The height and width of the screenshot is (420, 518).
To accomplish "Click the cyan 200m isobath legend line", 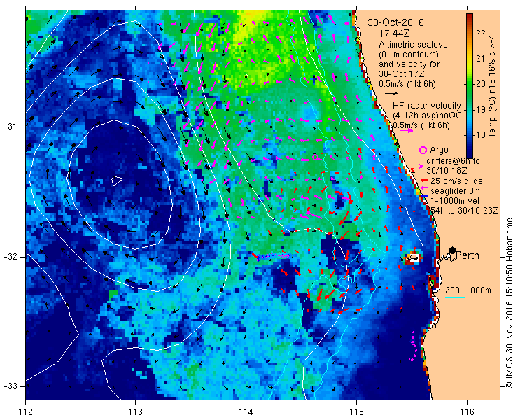I will [455, 298].
